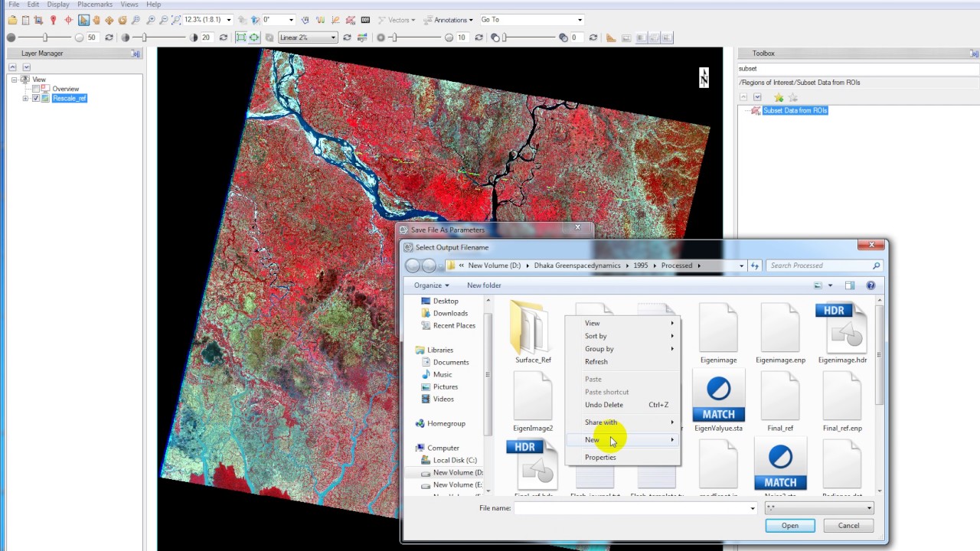Select the Surface_Ref folder
This screenshot has height=551, width=980.
coord(533,333)
